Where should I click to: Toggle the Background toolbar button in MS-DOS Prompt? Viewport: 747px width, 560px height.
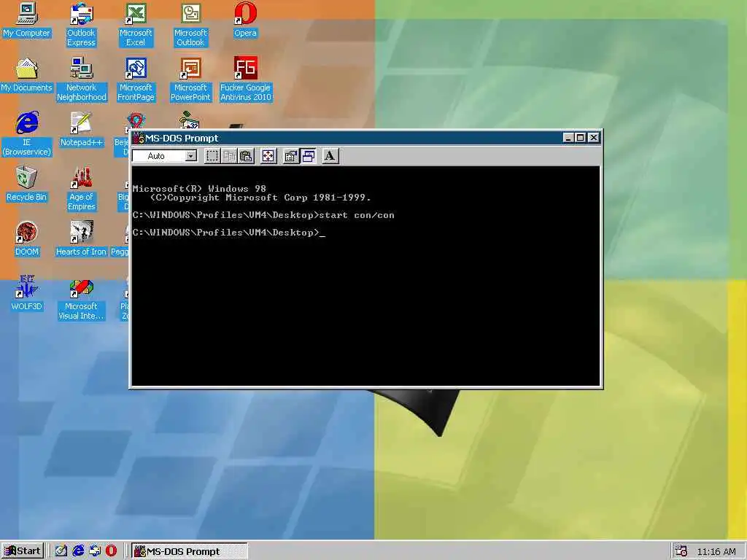[309, 156]
